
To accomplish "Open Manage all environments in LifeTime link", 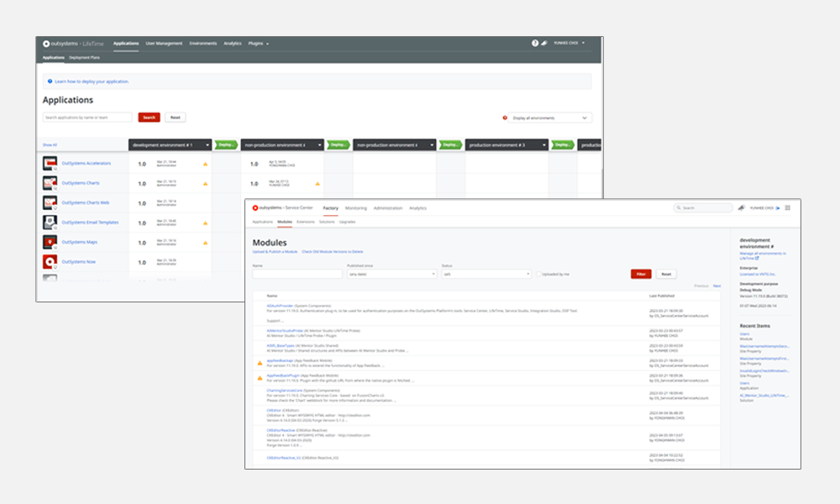I will [763, 255].
